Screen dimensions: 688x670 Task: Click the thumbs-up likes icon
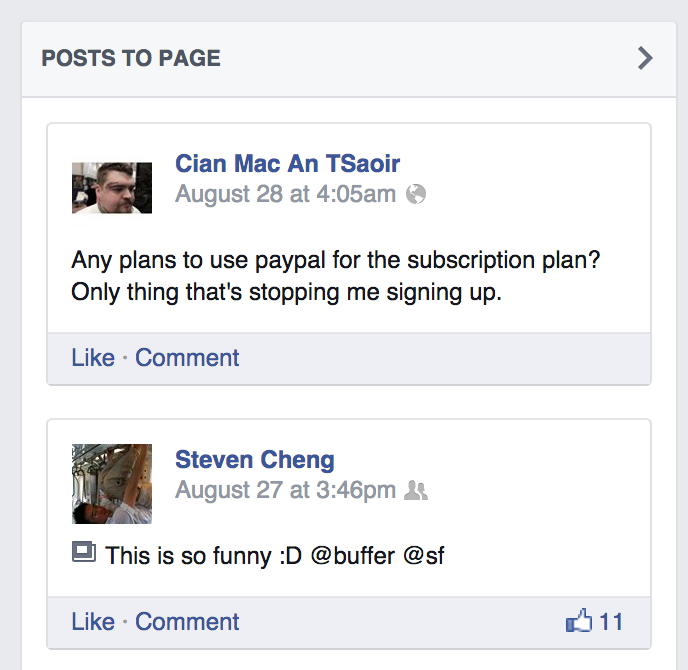(579, 620)
